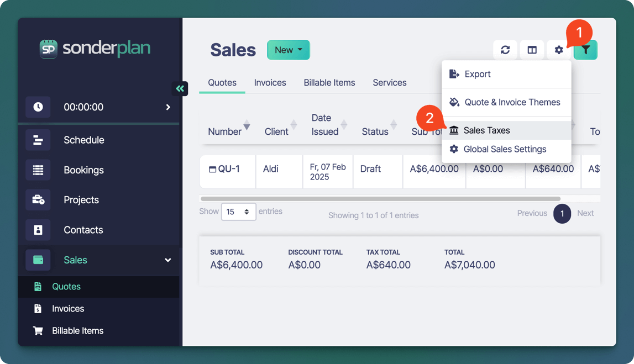Click the Draft status cell
The height and width of the screenshot is (364, 634).
[x=378, y=172]
